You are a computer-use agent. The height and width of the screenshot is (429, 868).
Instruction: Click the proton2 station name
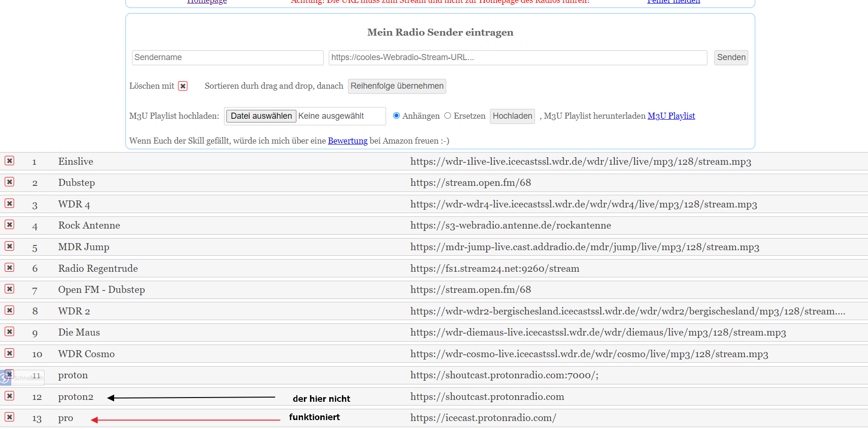click(76, 397)
